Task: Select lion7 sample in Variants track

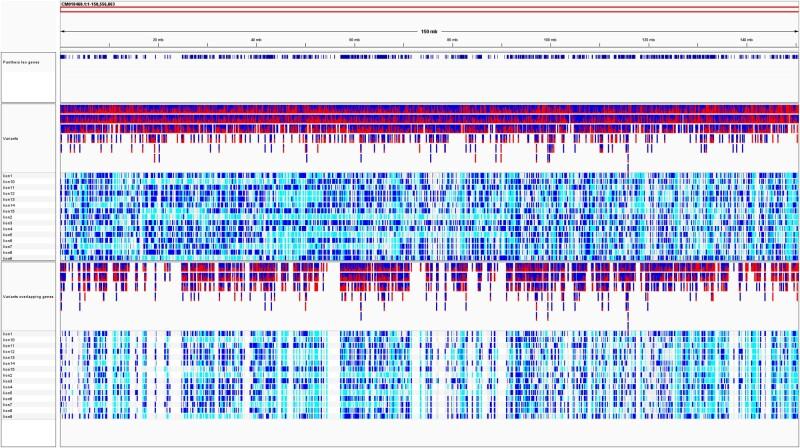Action: [7, 246]
